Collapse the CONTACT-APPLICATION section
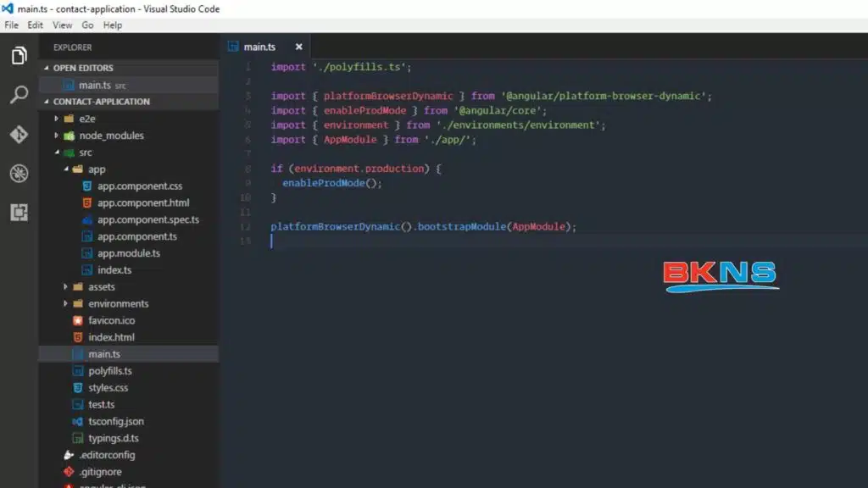The image size is (868, 488). (x=102, y=101)
